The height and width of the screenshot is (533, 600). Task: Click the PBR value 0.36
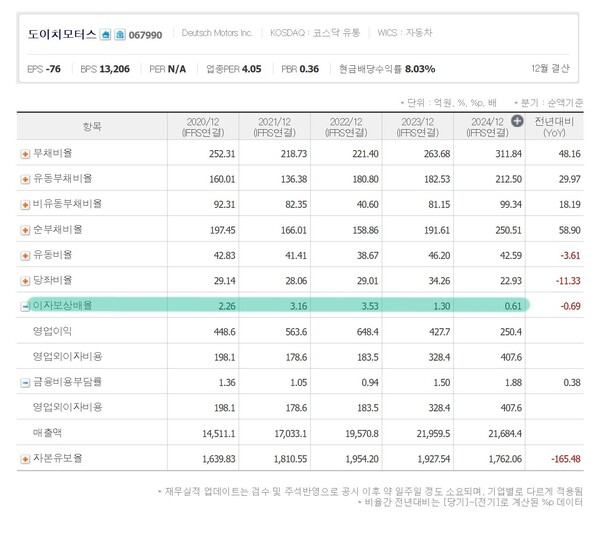click(309, 69)
